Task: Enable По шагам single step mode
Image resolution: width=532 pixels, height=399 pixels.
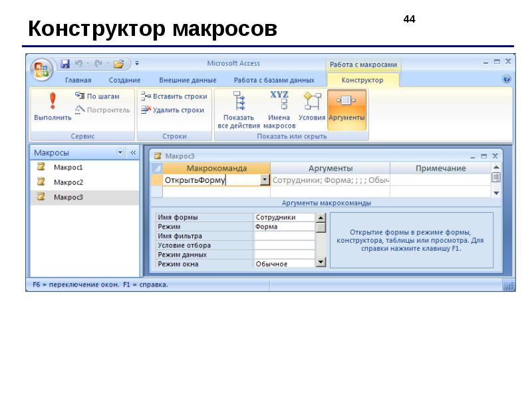Action: tap(97, 96)
